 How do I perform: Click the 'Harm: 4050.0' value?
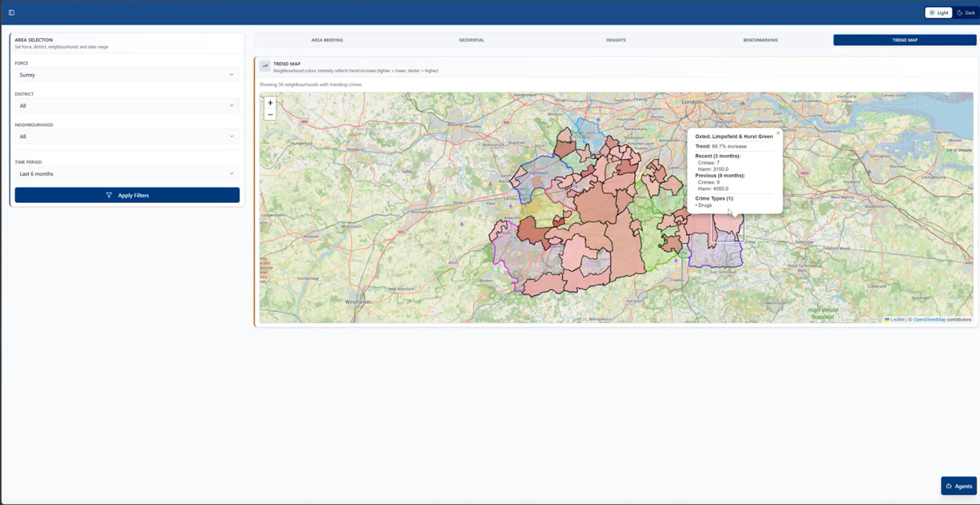click(x=713, y=188)
